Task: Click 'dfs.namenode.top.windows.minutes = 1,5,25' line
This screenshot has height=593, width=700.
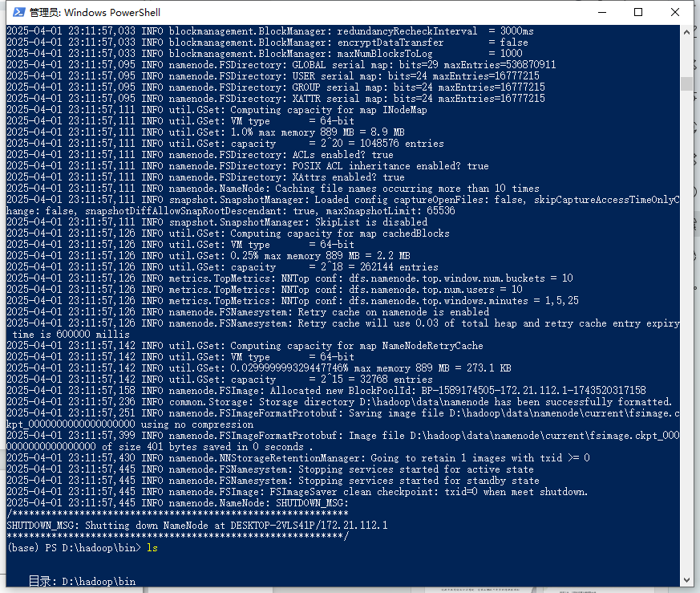Action: pyautogui.click(x=293, y=301)
